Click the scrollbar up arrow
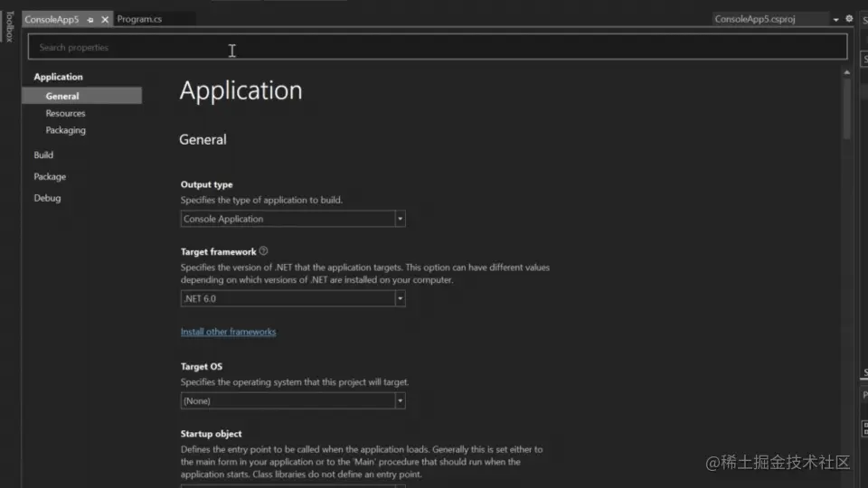This screenshot has height=488, width=868. 846,72
